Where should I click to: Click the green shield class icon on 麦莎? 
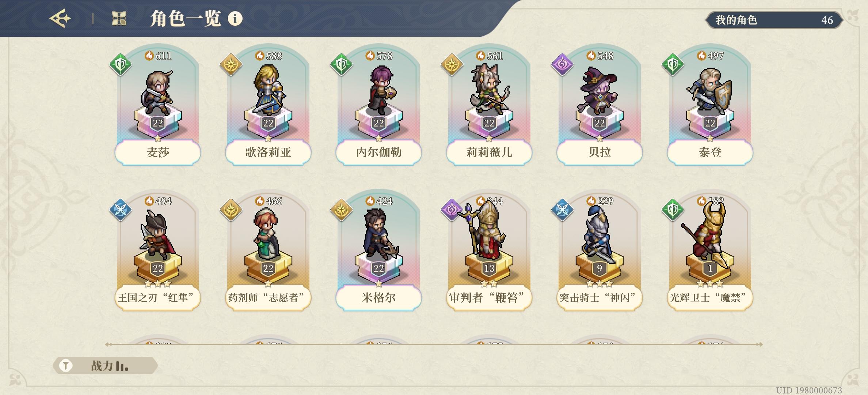click(121, 65)
